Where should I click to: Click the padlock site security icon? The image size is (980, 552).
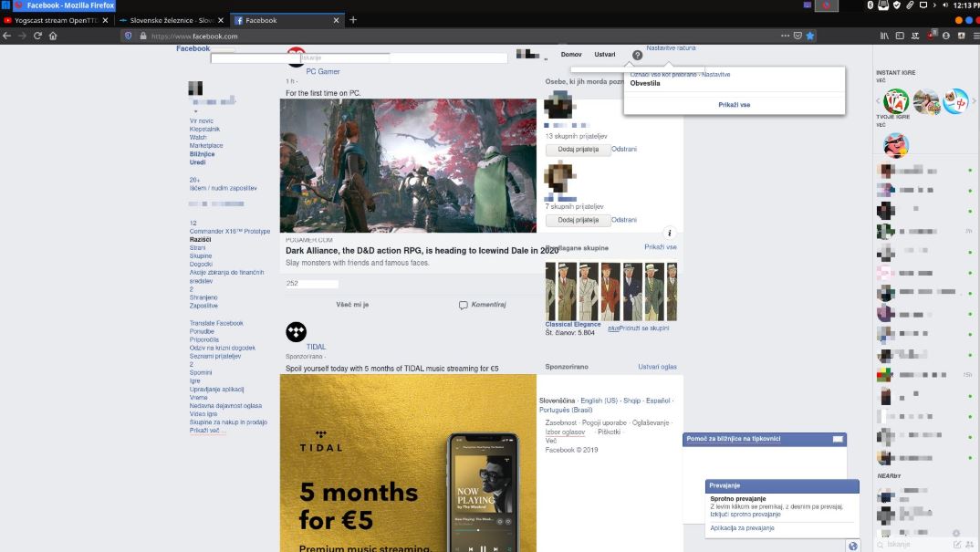pos(143,36)
